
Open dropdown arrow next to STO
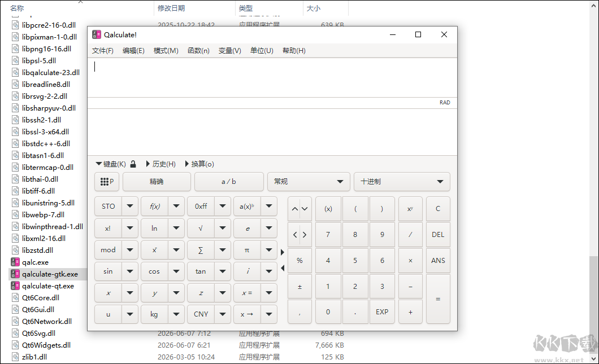(x=130, y=207)
